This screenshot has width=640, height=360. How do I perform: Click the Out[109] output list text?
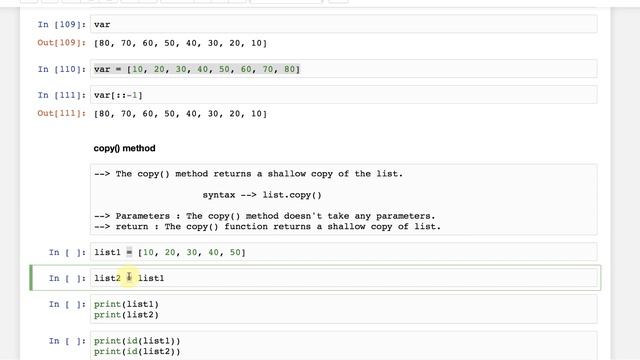[180, 43]
